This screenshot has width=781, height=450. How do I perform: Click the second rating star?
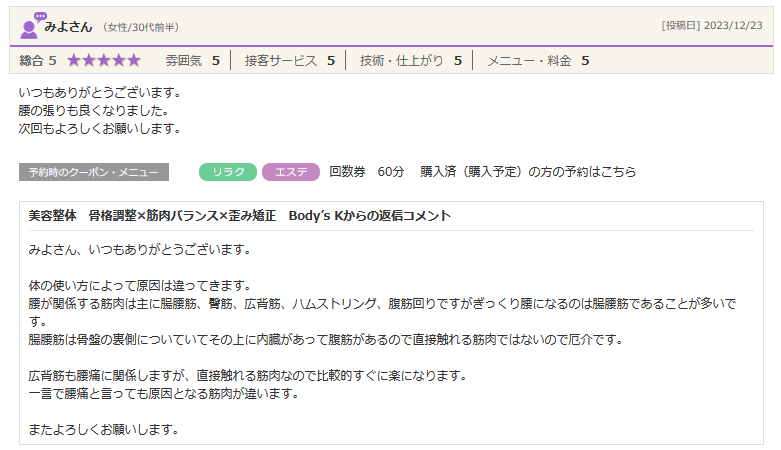click(90, 61)
